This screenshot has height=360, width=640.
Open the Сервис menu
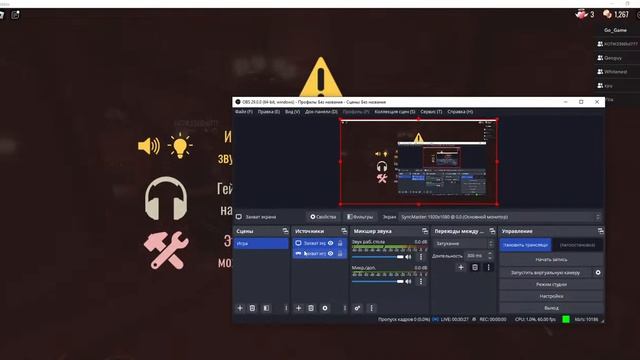coord(431,112)
